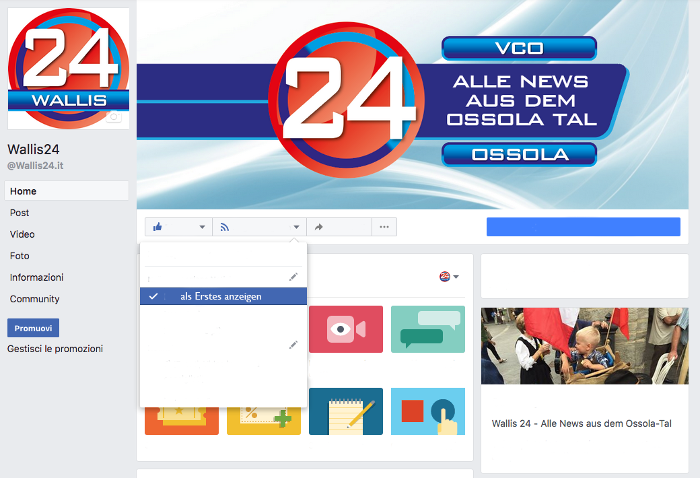Open the Informazioni section in the sidebar
This screenshot has height=478, width=700.
37,277
